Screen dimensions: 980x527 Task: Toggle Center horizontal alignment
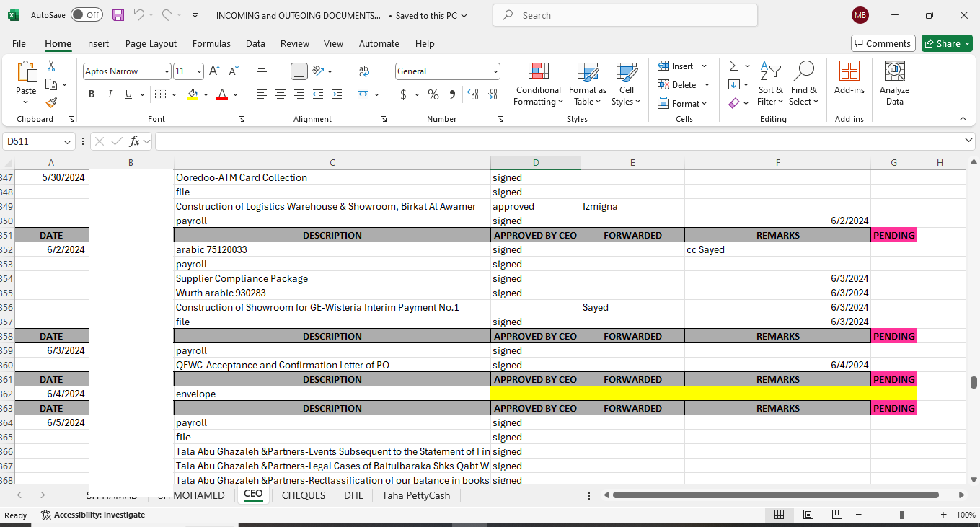coord(281,94)
